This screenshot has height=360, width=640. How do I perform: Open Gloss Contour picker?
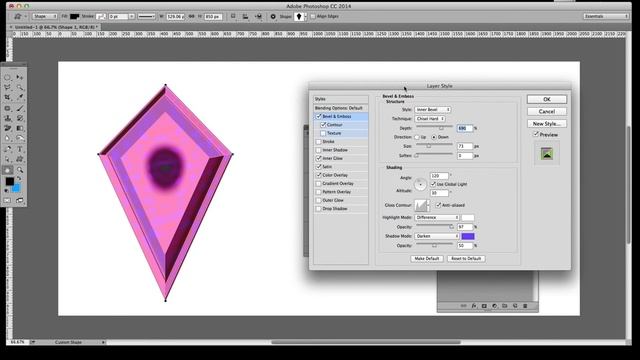coord(421,205)
